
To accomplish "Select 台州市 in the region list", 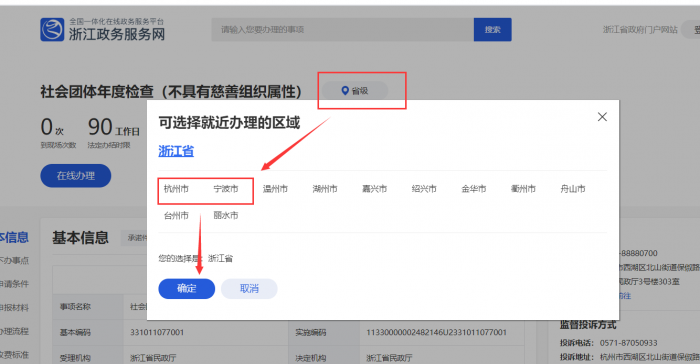I will 176,215.
